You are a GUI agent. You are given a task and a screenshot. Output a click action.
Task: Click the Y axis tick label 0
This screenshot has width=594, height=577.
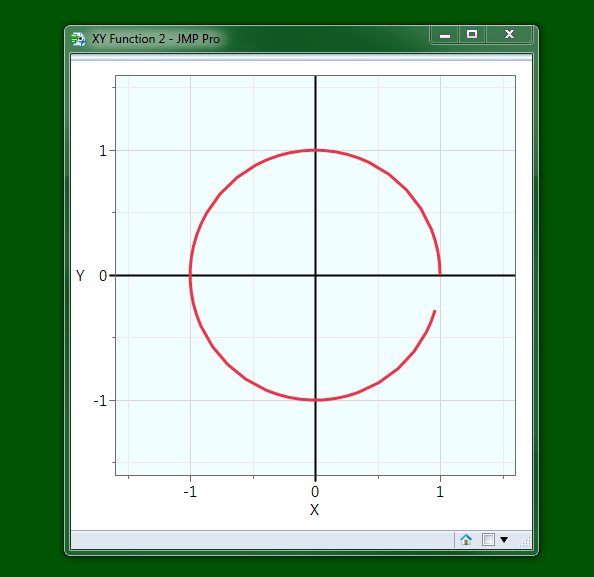click(x=103, y=276)
